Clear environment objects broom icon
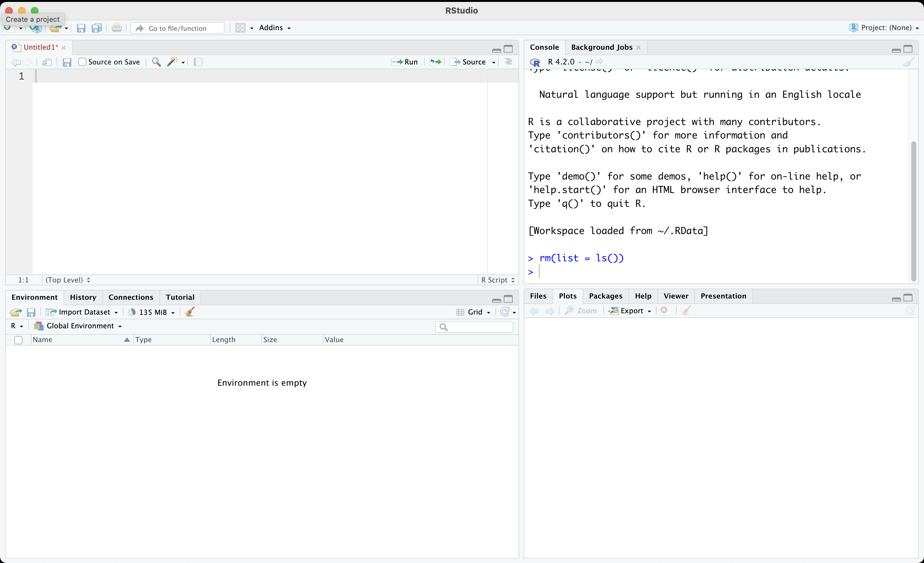 [x=190, y=312]
